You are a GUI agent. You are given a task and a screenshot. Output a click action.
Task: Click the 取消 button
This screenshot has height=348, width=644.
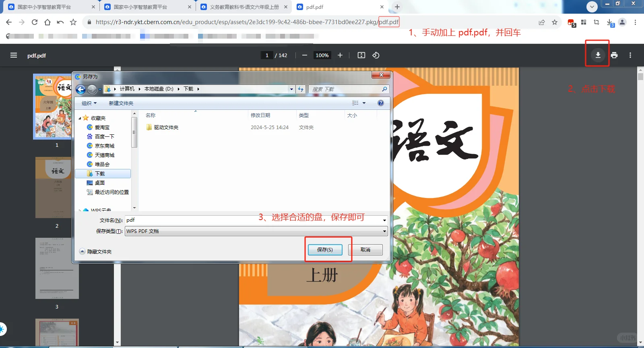coord(365,250)
